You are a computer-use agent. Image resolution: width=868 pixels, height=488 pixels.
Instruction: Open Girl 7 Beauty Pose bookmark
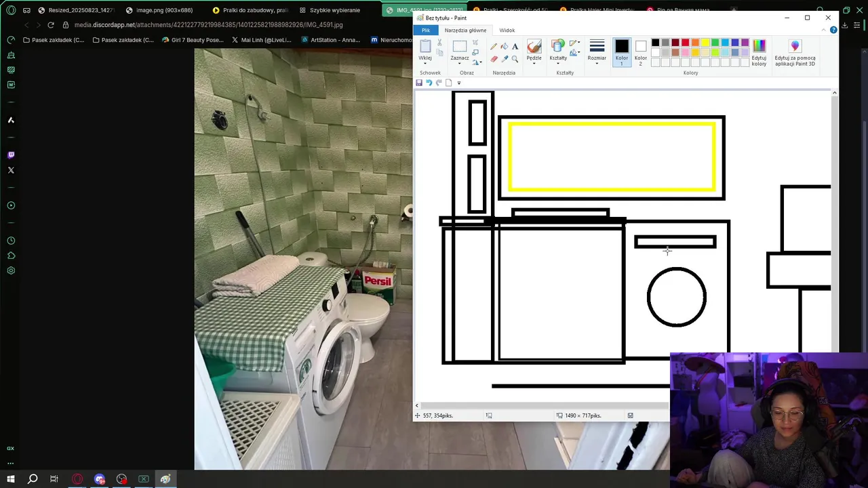click(193, 40)
